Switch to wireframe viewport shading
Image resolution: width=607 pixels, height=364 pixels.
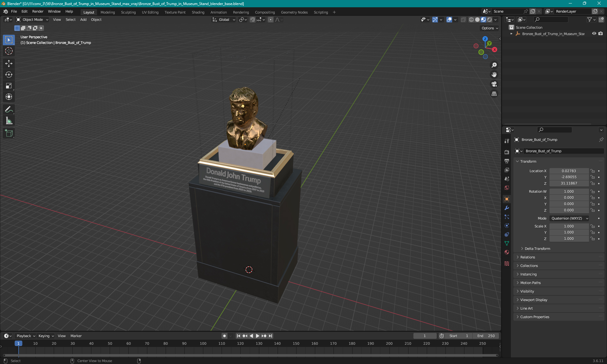click(471, 20)
